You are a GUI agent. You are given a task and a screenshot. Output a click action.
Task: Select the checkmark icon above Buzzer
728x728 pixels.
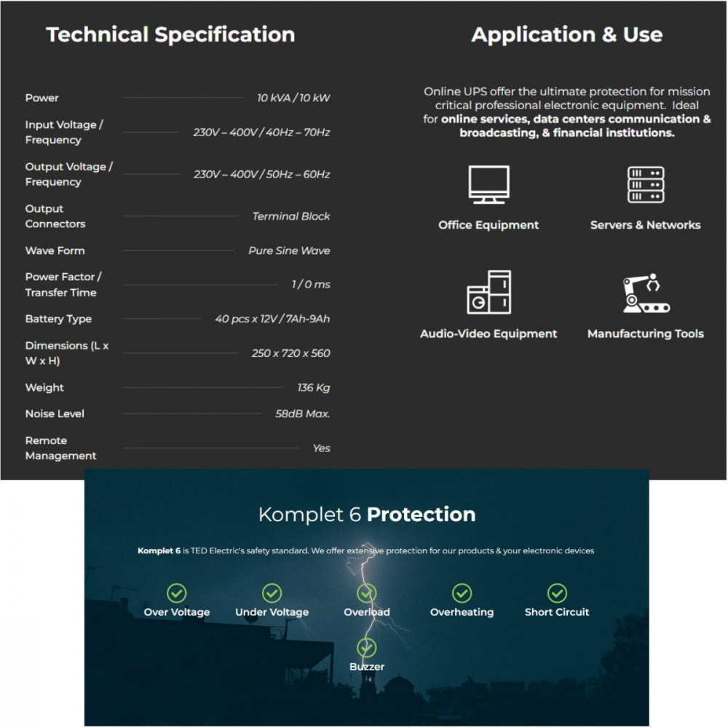tap(367, 647)
